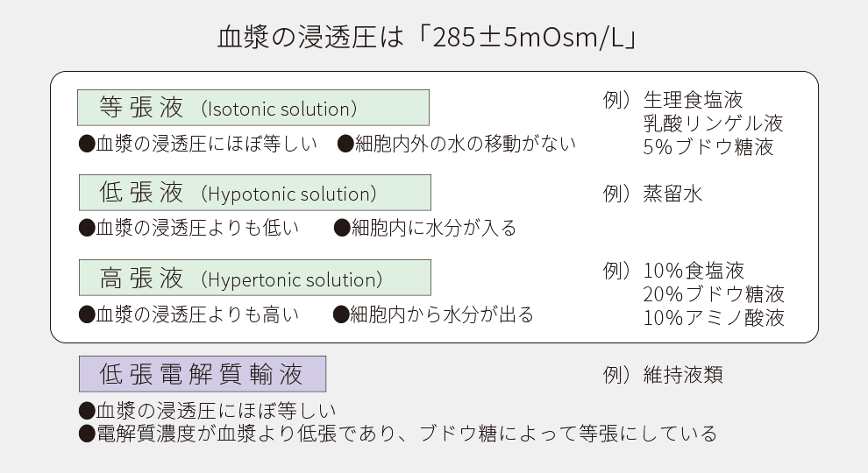Select the example 生理食塩液

pyautogui.click(x=694, y=99)
